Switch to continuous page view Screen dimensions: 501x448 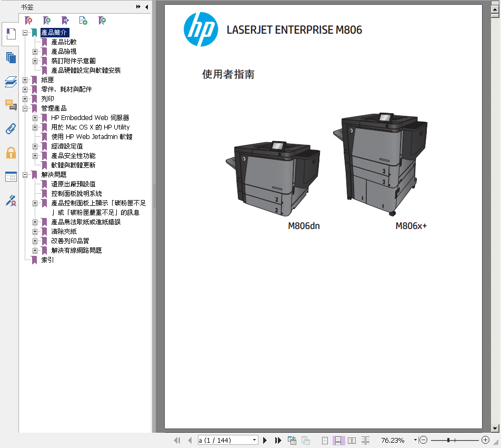point(338,441)
